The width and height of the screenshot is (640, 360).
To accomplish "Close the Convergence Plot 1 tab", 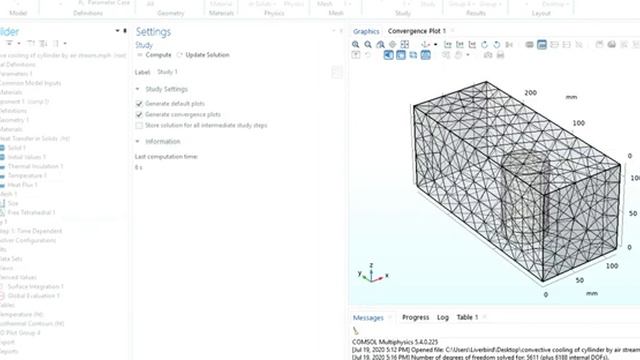I will point(453,31).
